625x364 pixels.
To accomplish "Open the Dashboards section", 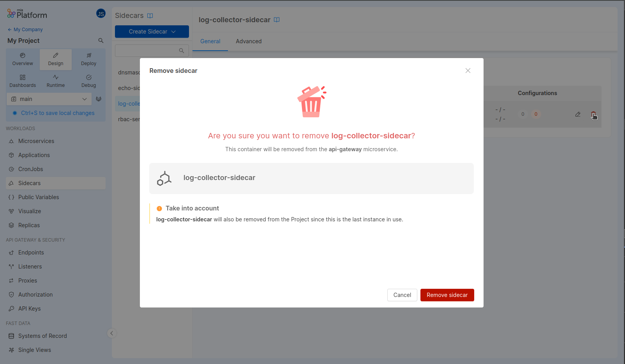I will click(x=23, y=81).
